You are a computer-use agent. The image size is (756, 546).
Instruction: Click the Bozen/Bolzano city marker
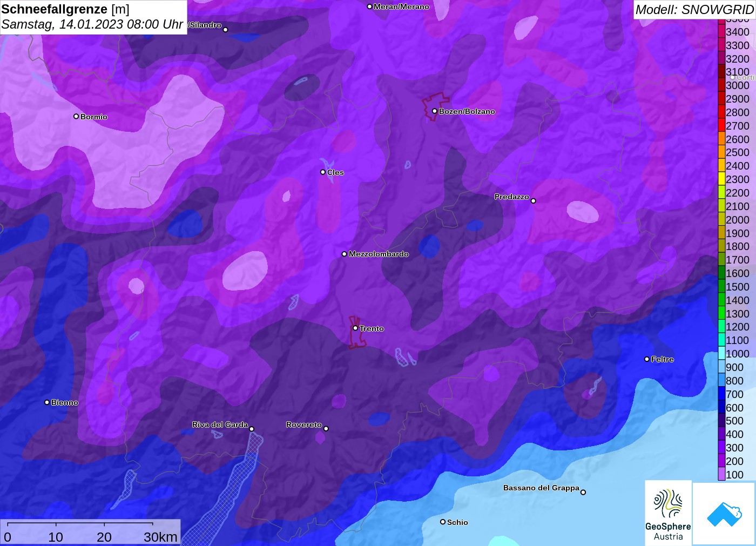point(434,111)
